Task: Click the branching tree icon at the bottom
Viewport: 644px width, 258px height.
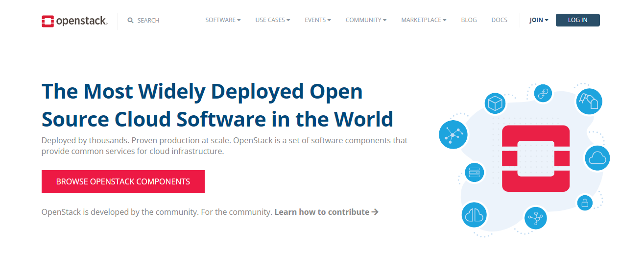Action: [535, 218]
